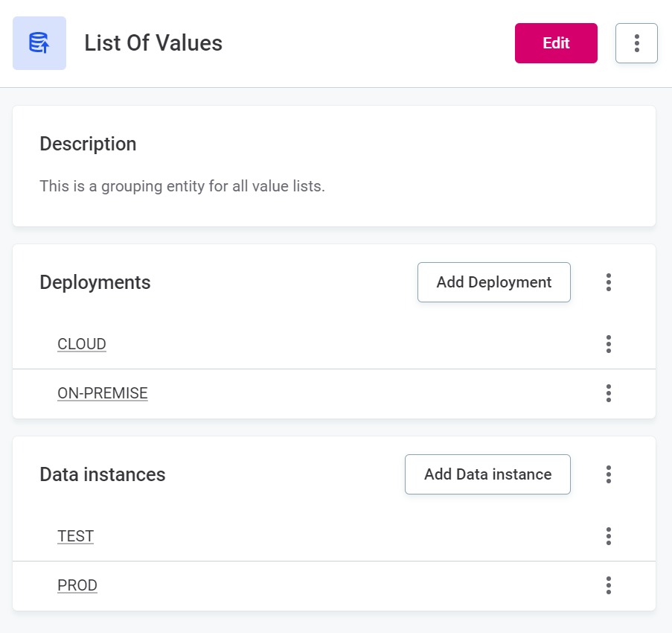
Task: Open the PROD data instance link
Action: [x=77, y=585]
